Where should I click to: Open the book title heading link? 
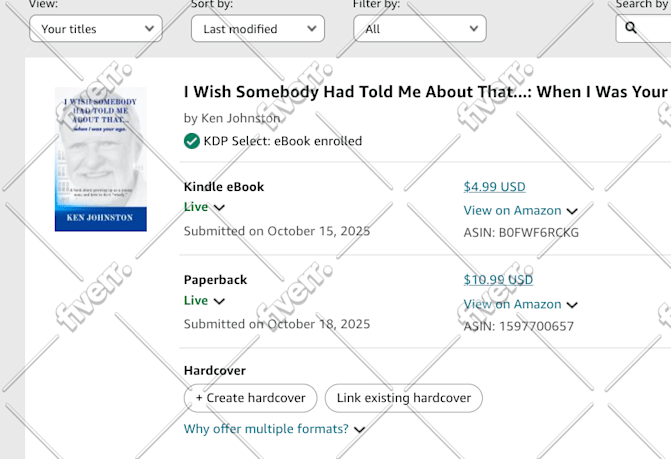coord(425,92)
